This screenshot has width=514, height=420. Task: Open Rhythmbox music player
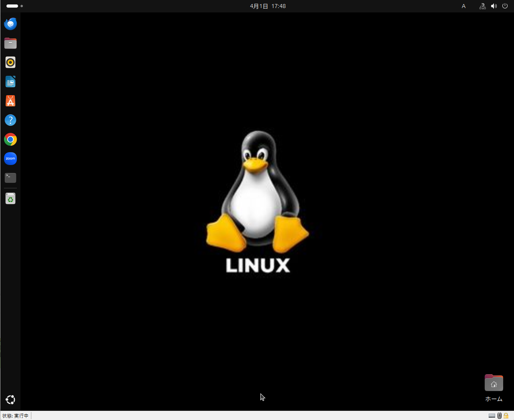(10, 62)
